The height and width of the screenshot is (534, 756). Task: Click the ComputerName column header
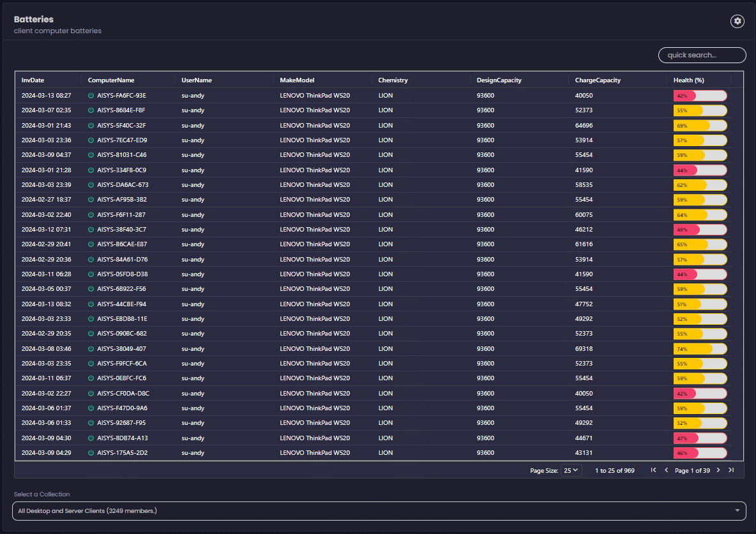point(111,80)
